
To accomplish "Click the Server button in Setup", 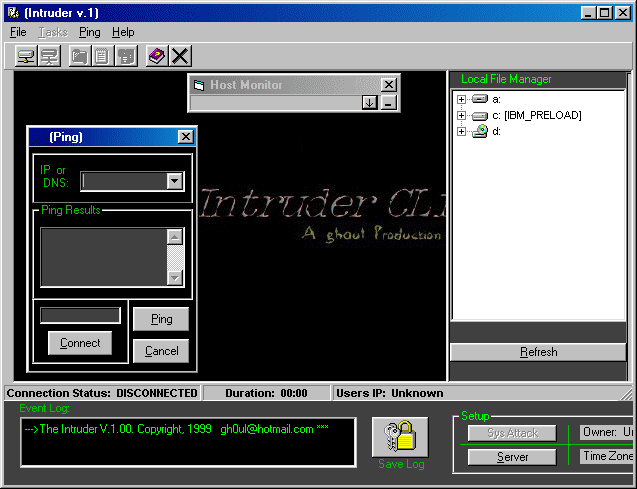I will coord(512,457).
